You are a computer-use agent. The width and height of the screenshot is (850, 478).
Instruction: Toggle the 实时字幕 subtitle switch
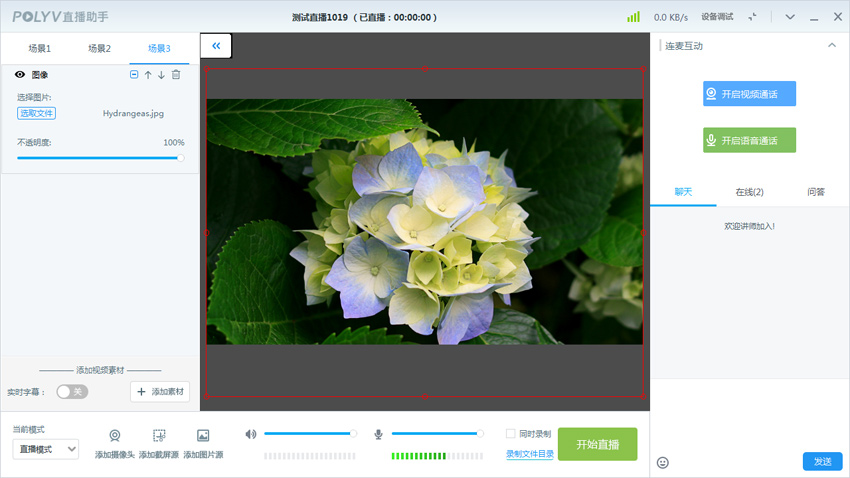point(72,392)
